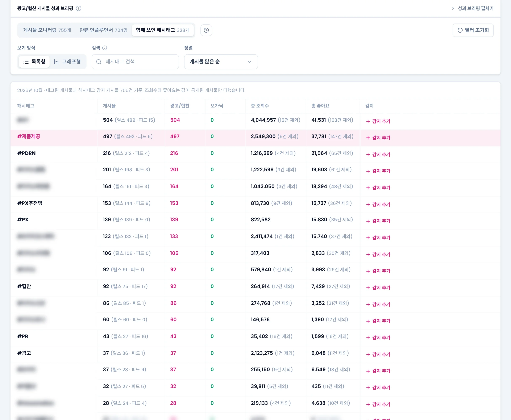Click 감지 추가 in the 201 posts row

[x=378, y=171]
